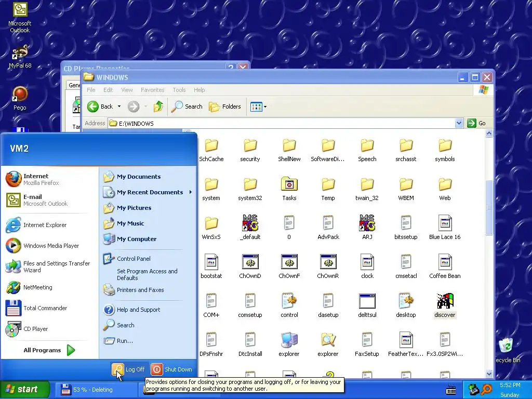532x399 pixels.
Task: Click the clock showing 5:52 PM
Action: click(510, 385)
